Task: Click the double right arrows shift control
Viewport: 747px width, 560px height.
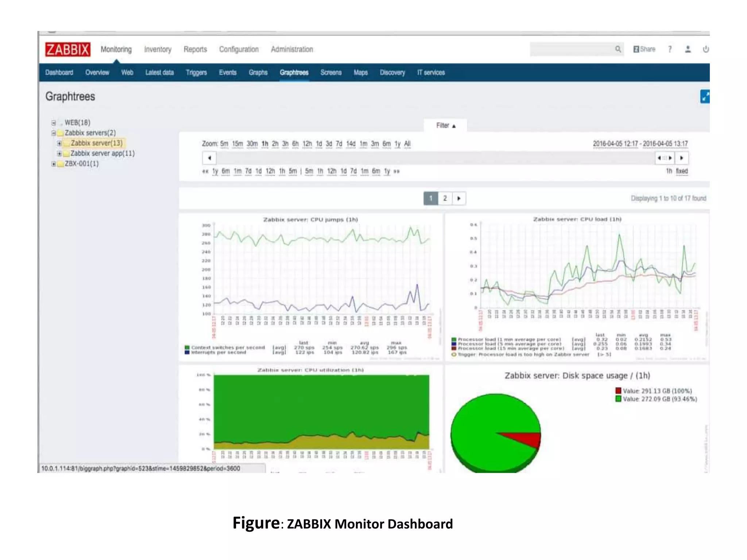Action: 396,171
